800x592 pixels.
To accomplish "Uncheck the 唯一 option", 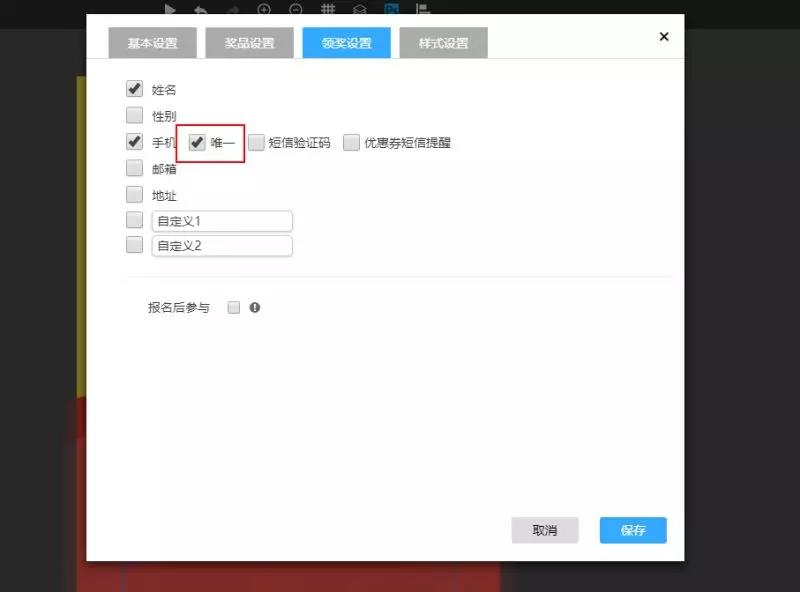I will tap(197, 142).
